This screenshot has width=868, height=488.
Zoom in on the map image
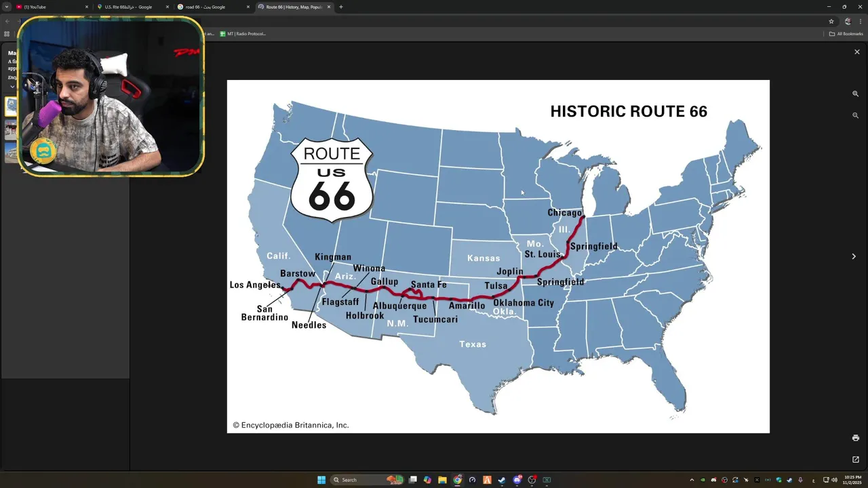pyautogui.click(x=855, y=94)
